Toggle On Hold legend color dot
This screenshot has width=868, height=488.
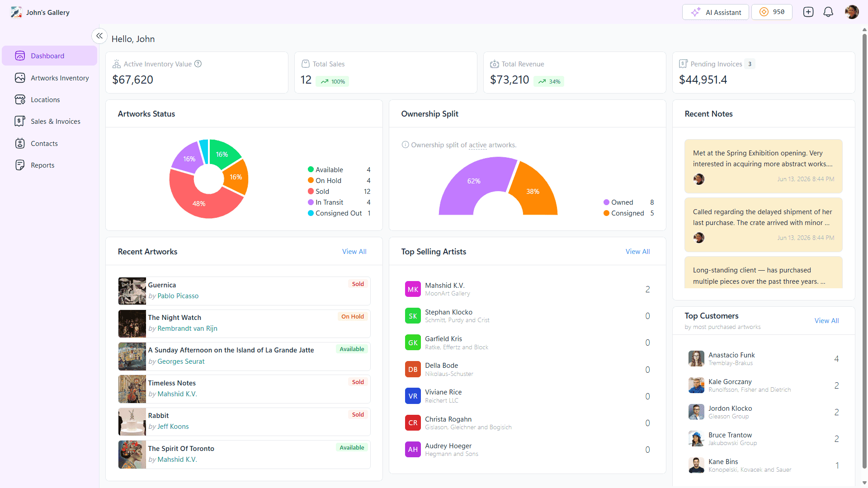tap(311, 180)
